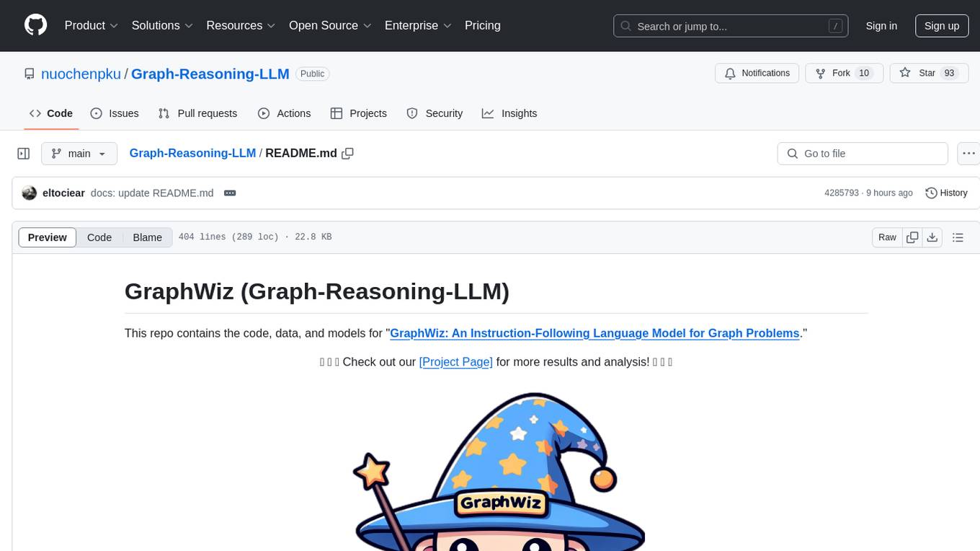Select the Preview view

point(48,237)
